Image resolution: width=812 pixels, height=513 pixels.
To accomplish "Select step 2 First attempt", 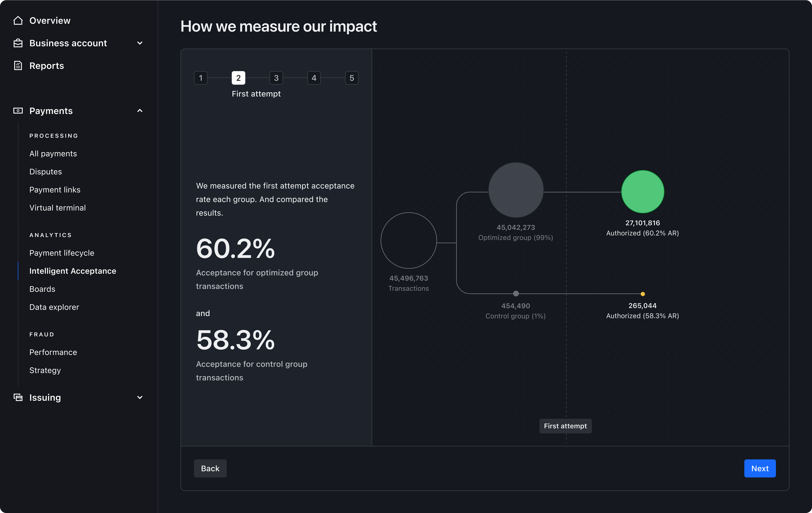I will (x=238, y=78).
